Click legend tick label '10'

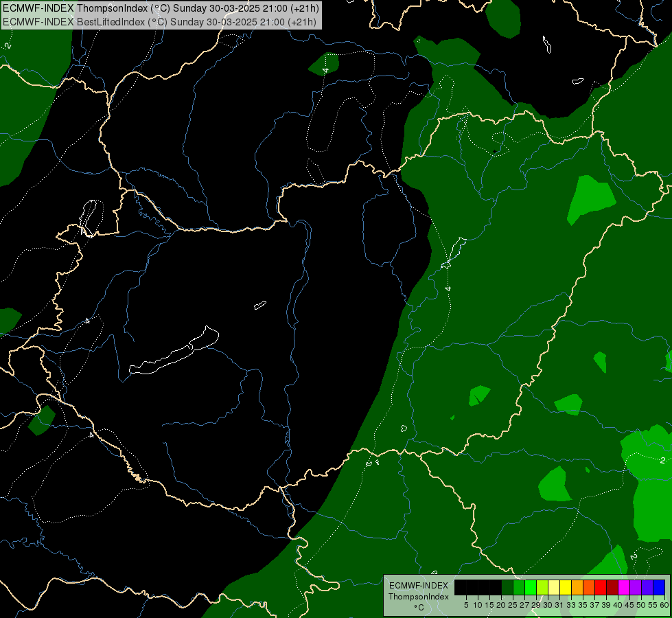[478, 605]
